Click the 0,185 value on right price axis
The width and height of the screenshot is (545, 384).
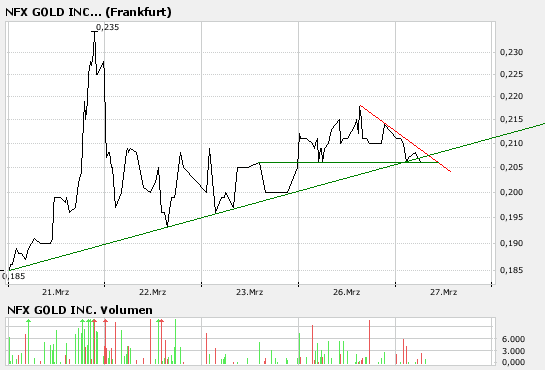pos(511,270)
